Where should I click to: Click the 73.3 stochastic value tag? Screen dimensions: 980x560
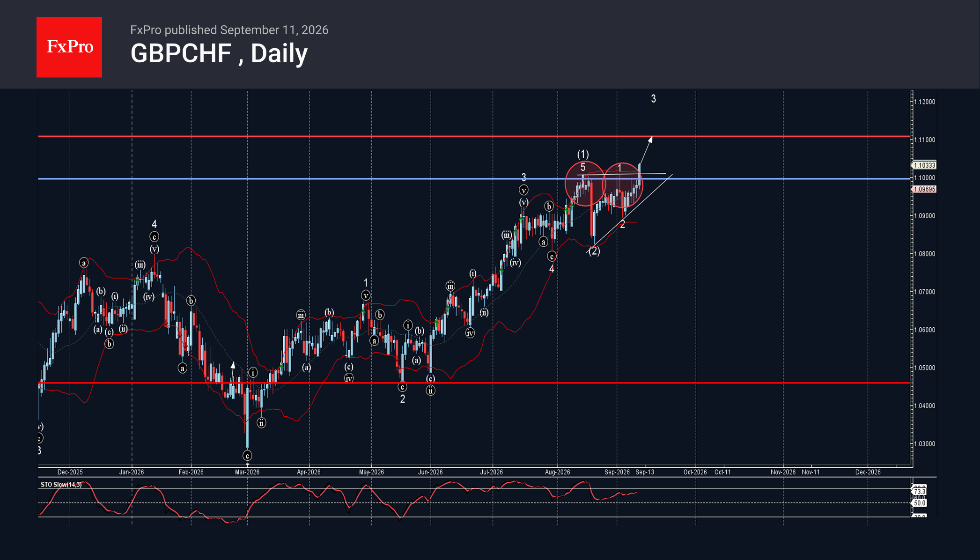920,492
